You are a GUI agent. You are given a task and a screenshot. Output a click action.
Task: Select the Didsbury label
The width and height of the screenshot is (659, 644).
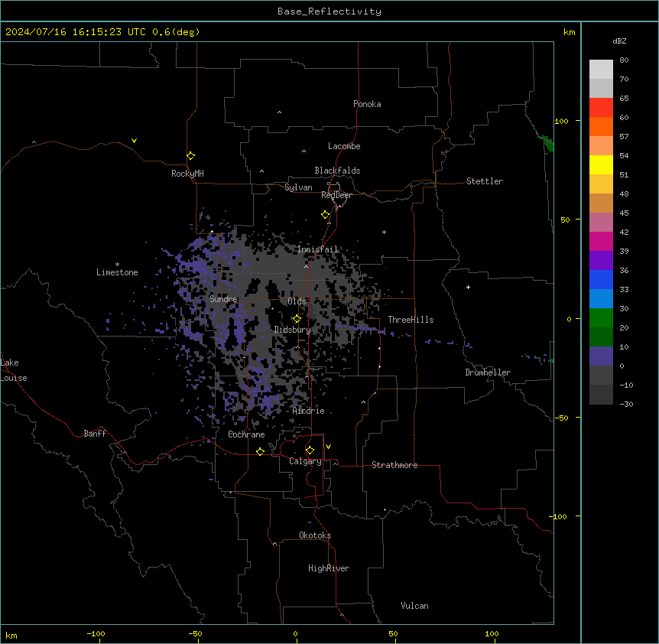[x=293, y=330]
